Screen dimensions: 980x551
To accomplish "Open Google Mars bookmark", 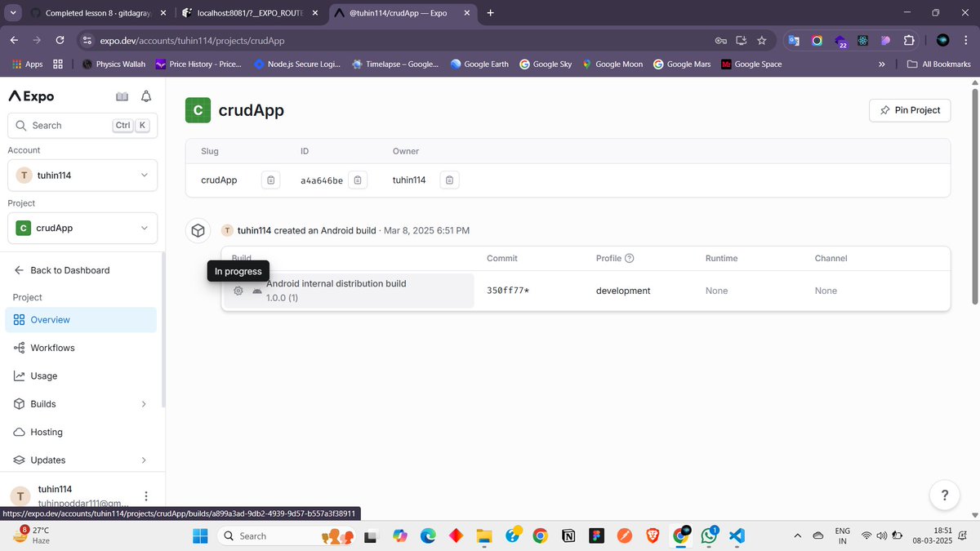I will (x=682, y=64).
